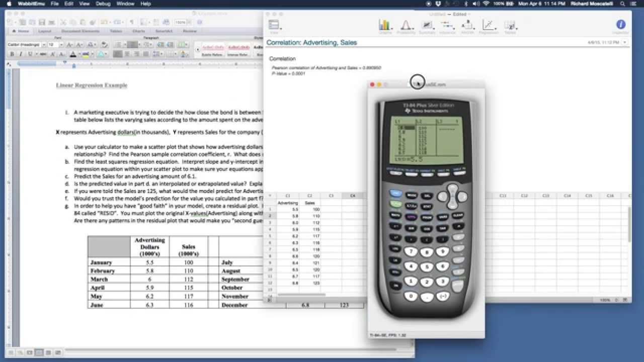Viewport: 644px width, 362px height.
Task: Click the Cut scissors icon in Word toolbar
Action: tap(63, 23)
